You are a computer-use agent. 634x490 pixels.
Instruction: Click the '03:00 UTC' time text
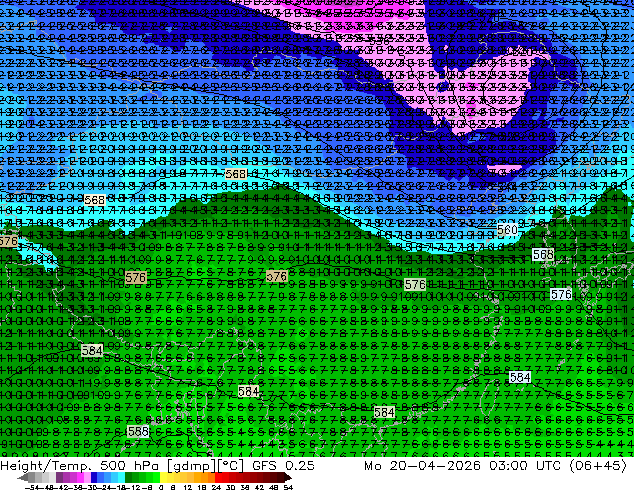click(525, 466)
